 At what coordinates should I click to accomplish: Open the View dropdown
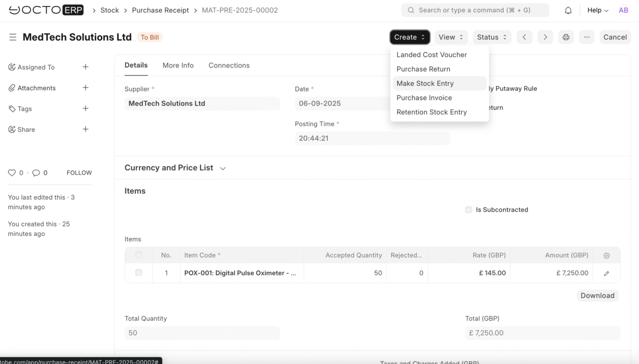tap(451, 37)
